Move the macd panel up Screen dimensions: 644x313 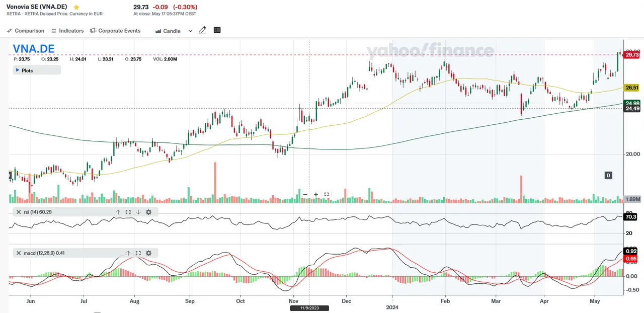[128, 253]
